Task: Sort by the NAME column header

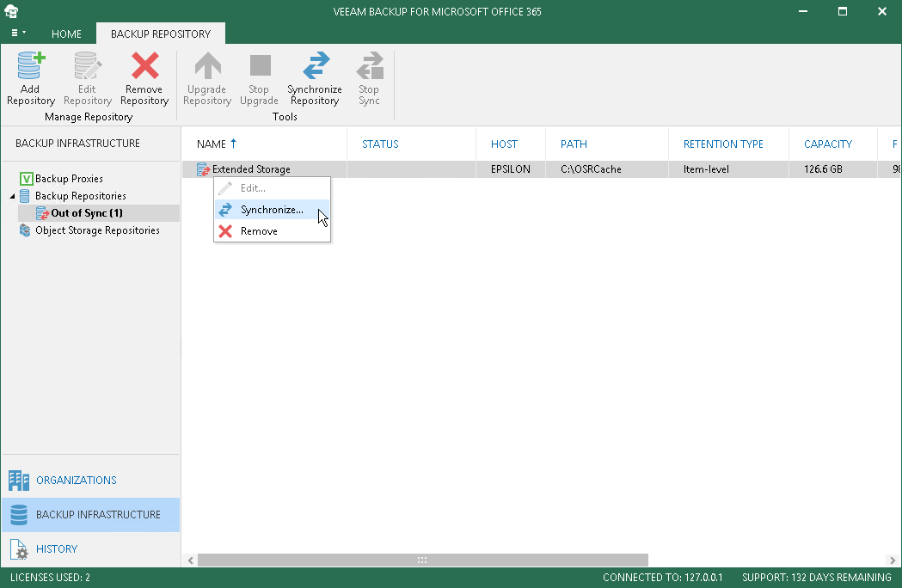Action: tap(265, 144)
